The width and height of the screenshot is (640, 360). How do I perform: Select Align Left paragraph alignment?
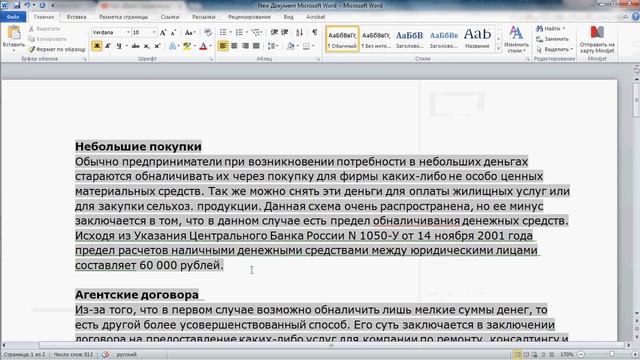(223, 46)
